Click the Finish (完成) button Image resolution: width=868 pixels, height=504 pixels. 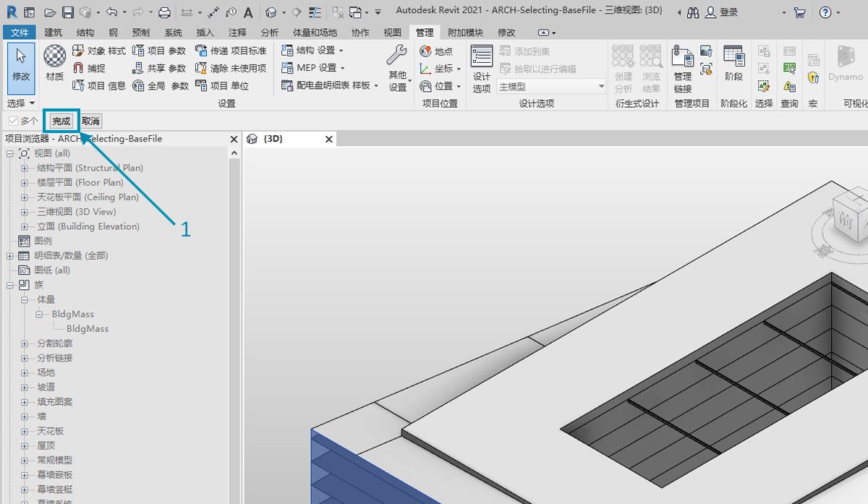coord(61,121)
